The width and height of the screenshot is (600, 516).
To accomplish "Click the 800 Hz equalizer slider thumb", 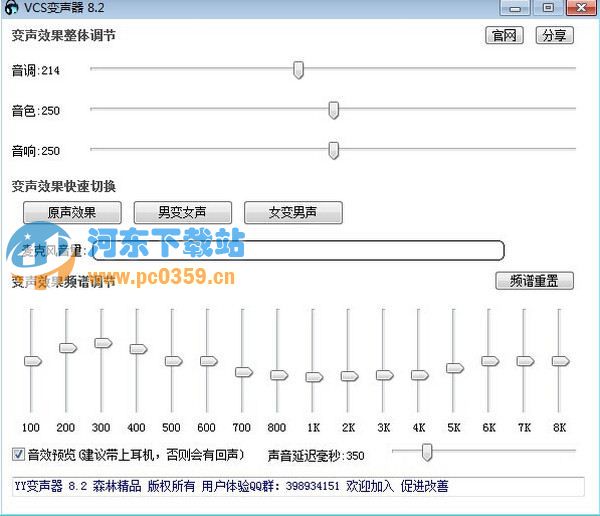I will (279, 375).
